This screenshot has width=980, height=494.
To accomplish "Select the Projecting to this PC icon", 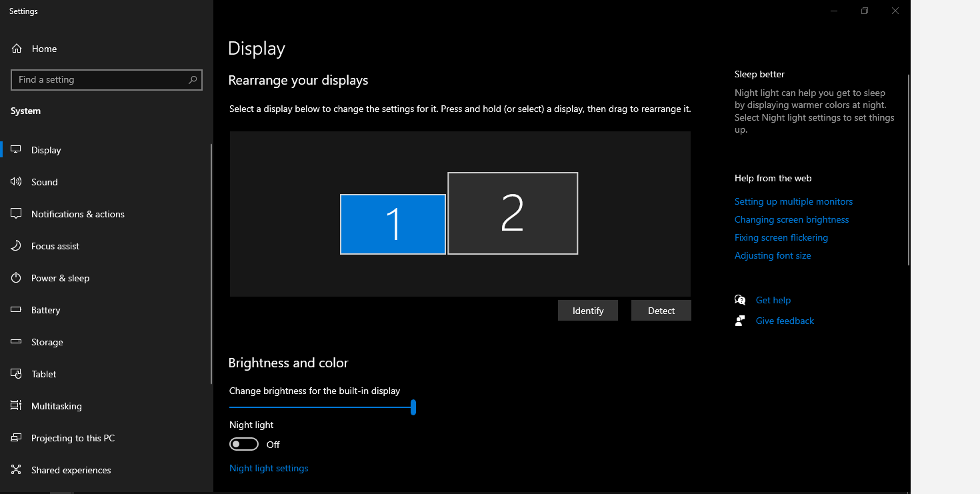I will click(x=16, y=437).
